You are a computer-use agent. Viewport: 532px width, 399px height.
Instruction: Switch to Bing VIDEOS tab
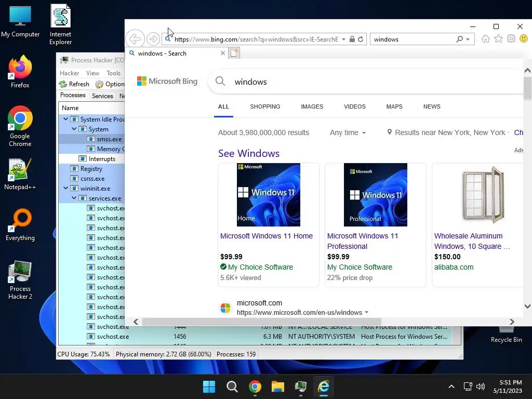coord(354,107)
